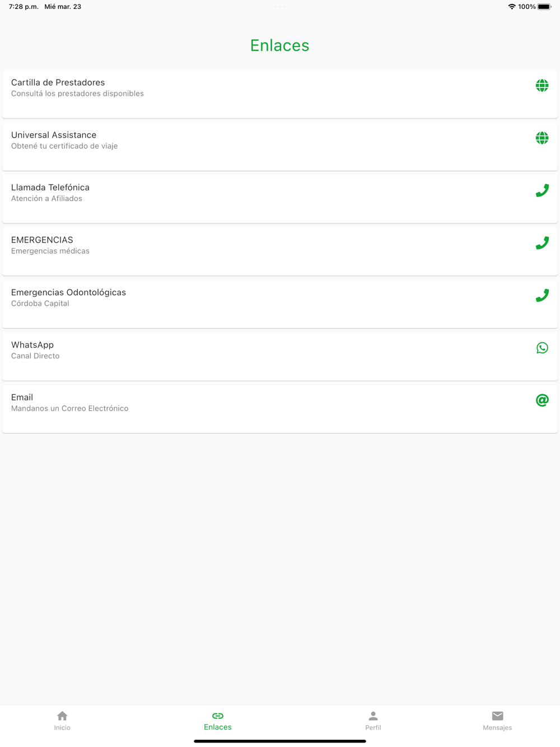Tap phone icon for Llamada Telefónica
The width and height of the screenshot is (560, 747).
point(542,191)
